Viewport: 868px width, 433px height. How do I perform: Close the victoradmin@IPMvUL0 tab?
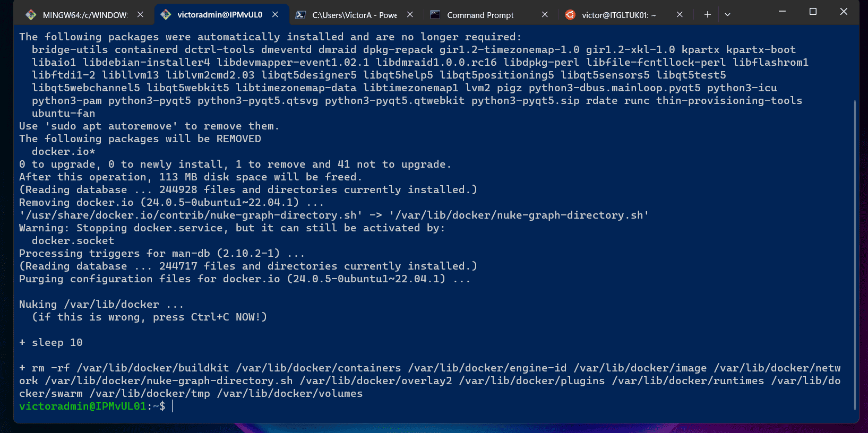click(275, 15)
